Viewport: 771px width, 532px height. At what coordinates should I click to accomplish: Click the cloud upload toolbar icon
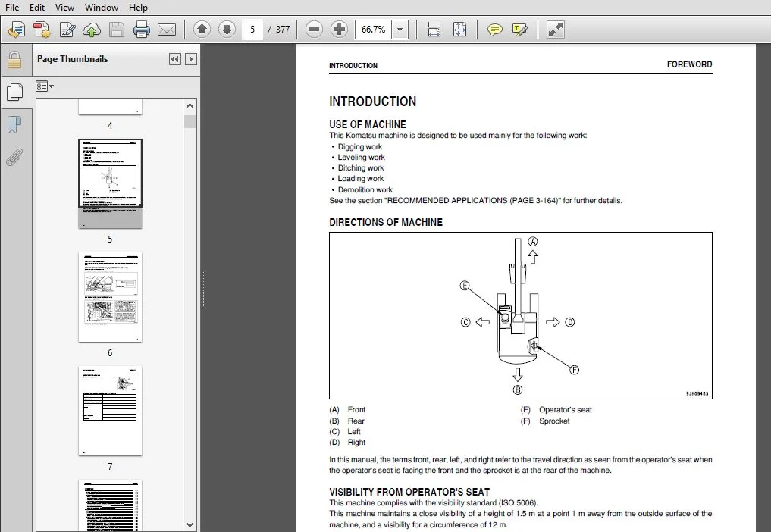coord(92,30)
